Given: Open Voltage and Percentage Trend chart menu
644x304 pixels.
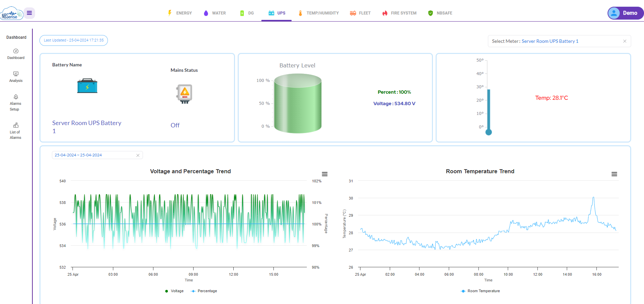Looking at the screenshot, I should pyautogui.click(x=325, y=174).
